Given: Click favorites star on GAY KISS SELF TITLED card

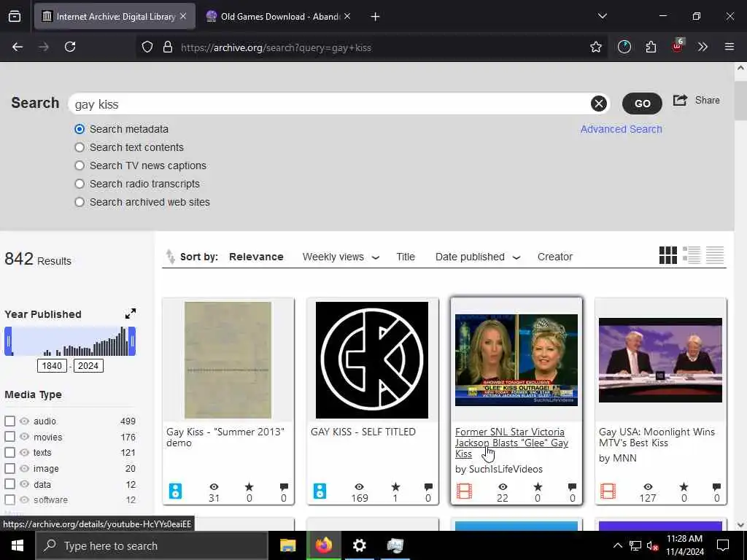Looking at the screenshot, I should pos(395,486).
